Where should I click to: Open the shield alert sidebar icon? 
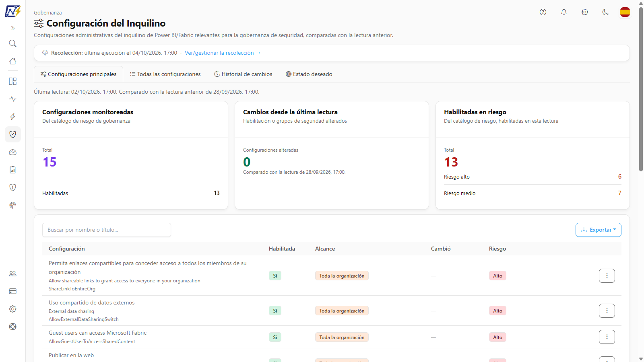tap(13, 187)
